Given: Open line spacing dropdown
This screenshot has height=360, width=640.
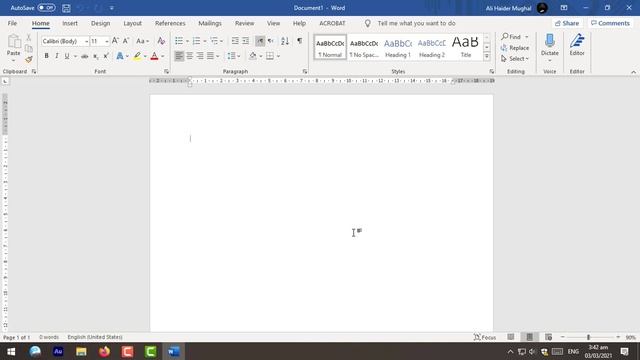Looking at the screenshot, I should (x=233, y=56).
